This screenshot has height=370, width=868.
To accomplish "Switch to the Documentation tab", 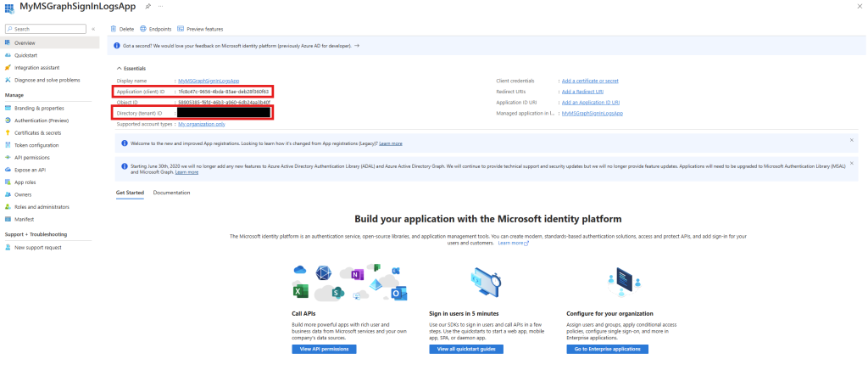I will pos(171,193).
